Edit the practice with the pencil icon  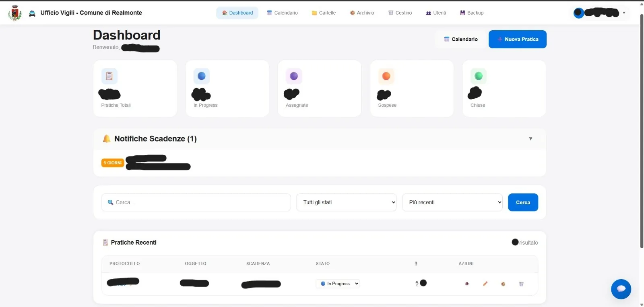click(485, 284)
